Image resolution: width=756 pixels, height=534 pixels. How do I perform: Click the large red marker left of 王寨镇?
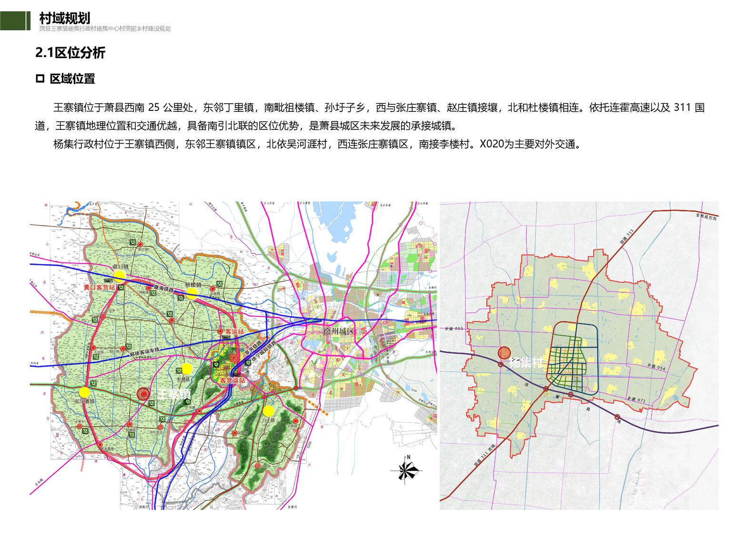(143, 394)
